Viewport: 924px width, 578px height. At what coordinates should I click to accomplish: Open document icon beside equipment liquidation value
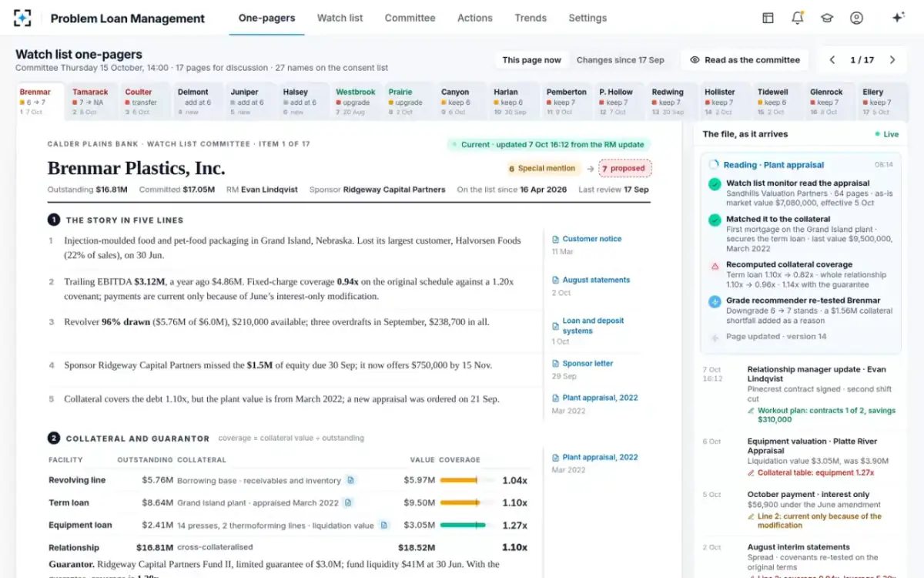(384, 525)
